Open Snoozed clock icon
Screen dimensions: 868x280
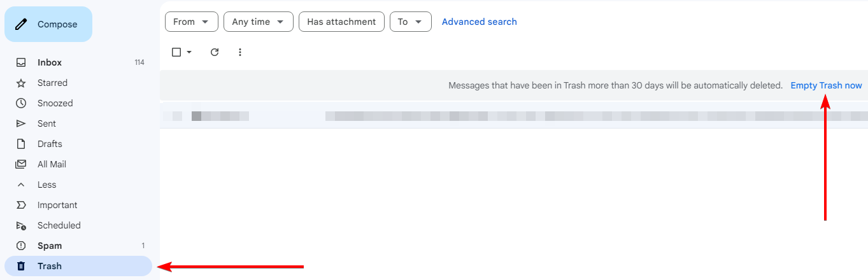21,103
